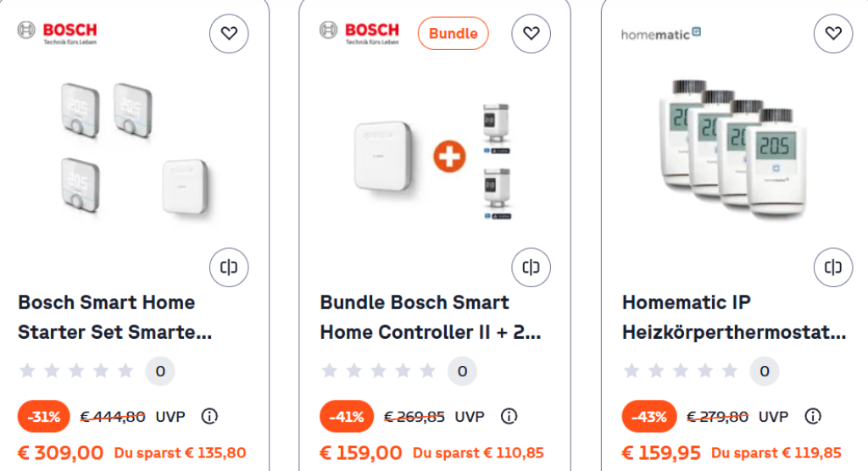868x471 pixels.
Task: Show UVP info for € 444,80 price
Action: (209, 416)
